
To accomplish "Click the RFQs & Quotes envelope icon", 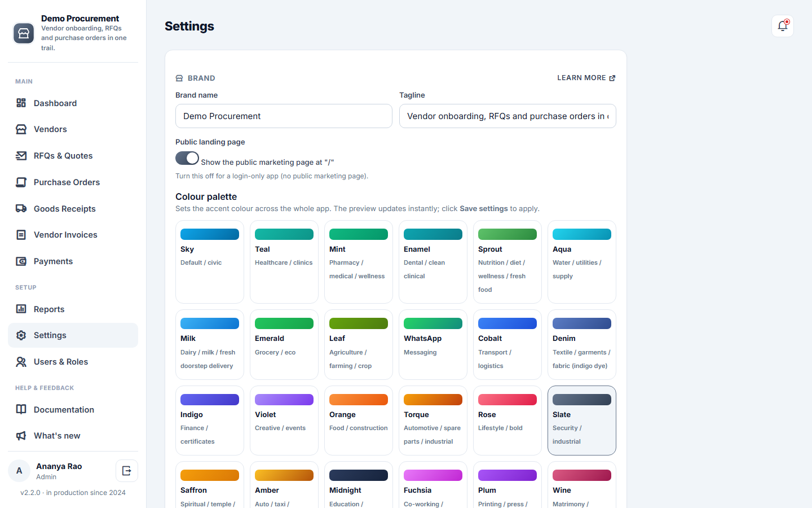I will click(21, 156).
